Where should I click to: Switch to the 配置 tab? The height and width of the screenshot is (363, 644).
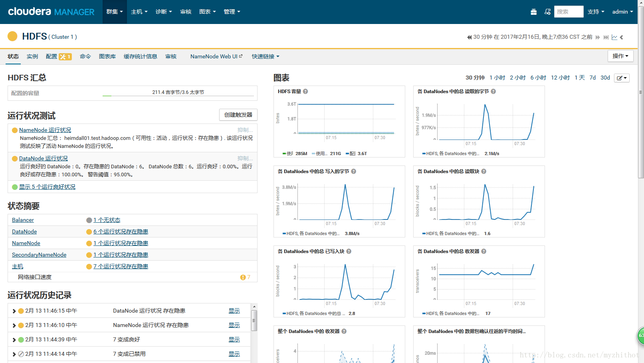pyautogui.click(x=52, y=57)
